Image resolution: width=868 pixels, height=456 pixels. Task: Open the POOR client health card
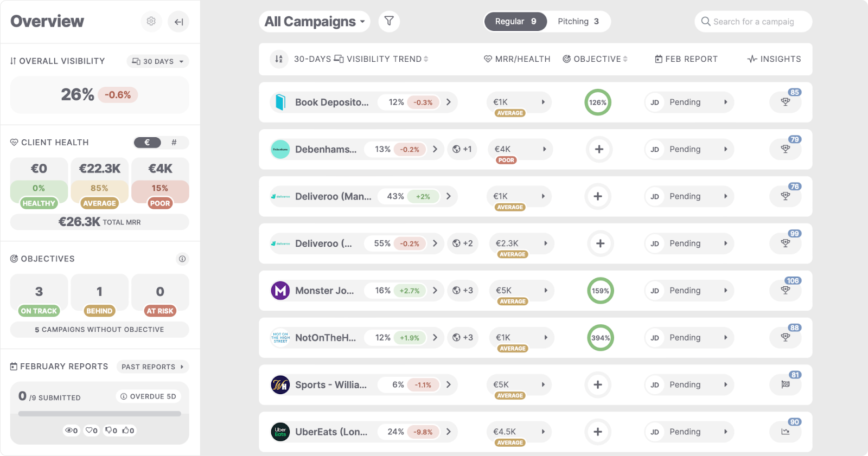pos(160,183)
